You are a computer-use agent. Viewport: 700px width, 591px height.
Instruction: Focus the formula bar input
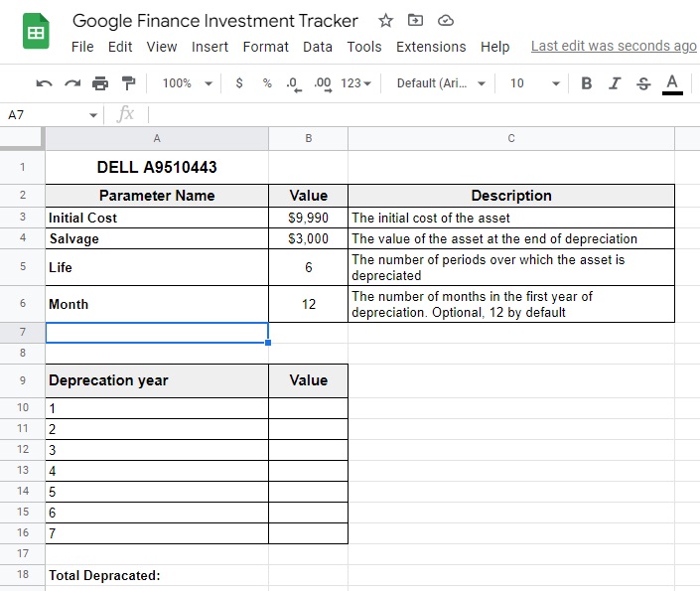424,115
